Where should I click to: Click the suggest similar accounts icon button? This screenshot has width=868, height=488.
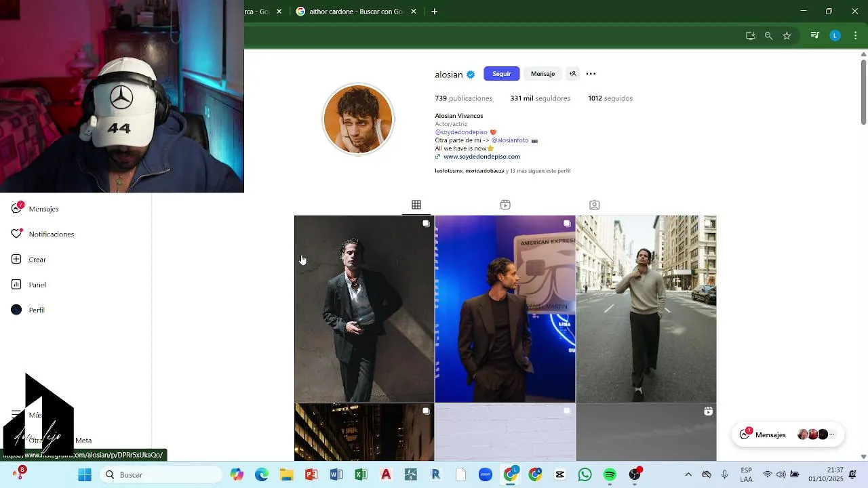(572, 74)
